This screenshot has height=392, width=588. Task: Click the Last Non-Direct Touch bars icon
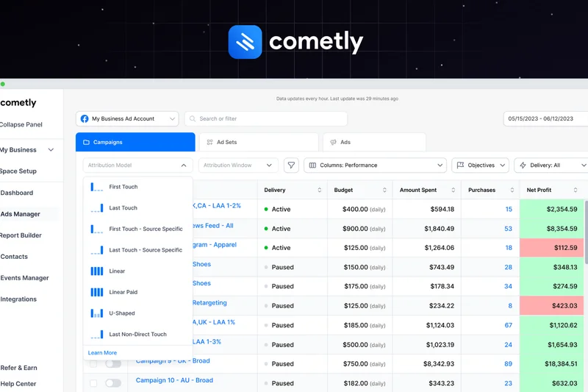click(97, 334)
